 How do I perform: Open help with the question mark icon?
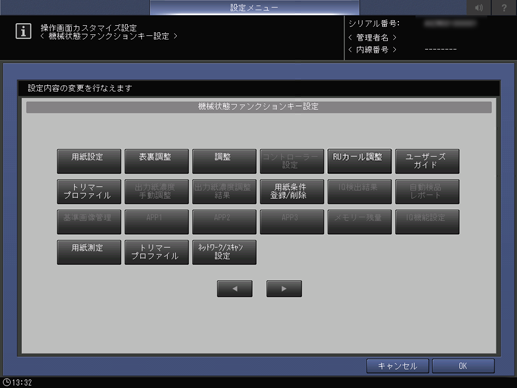pos(504,7)
